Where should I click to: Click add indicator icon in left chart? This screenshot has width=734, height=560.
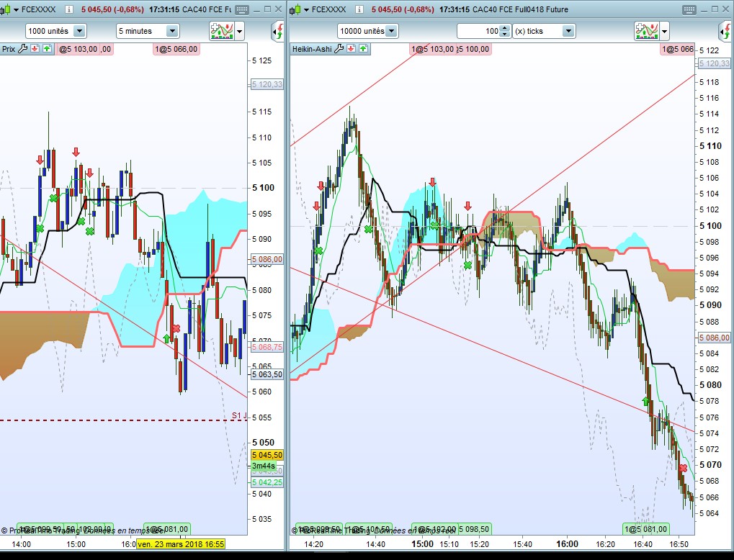coord(222,31)
